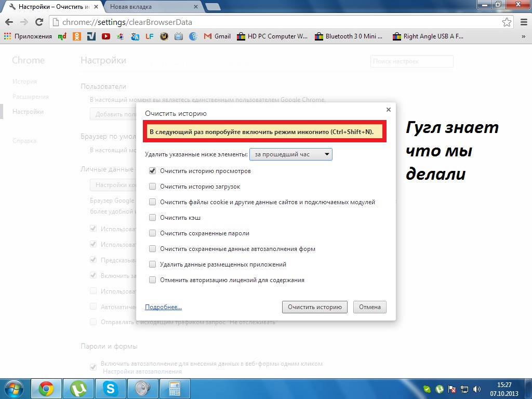Viewport: 532px width, 399px height.
Task: Open the large uTorrent taskbar button
Action: pyautogui.click(x=78, y=389)
